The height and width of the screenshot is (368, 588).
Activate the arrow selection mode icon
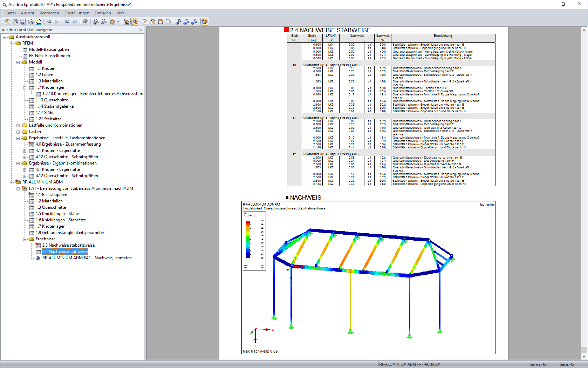[134, 22]
